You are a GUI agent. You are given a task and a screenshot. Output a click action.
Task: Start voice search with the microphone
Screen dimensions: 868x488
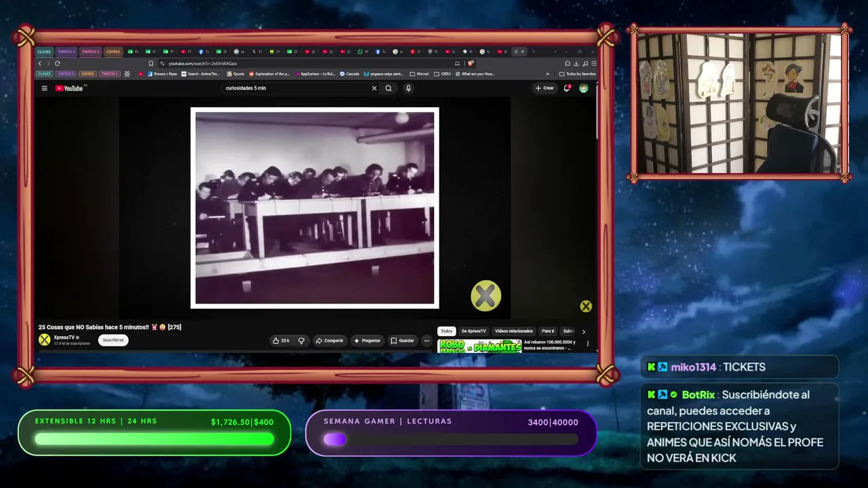(x=408, y=88)
